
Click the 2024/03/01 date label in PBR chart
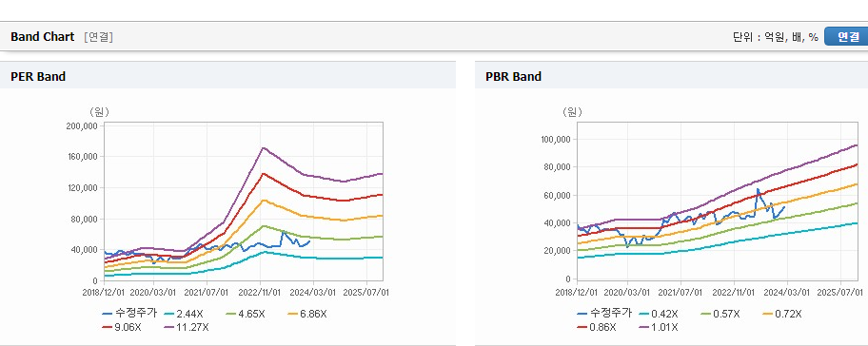787,292
